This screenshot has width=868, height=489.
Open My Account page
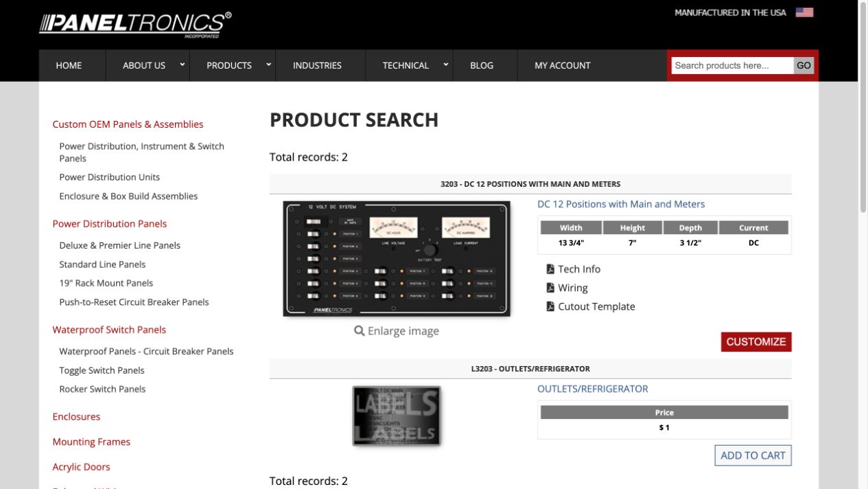pos(563,65)
